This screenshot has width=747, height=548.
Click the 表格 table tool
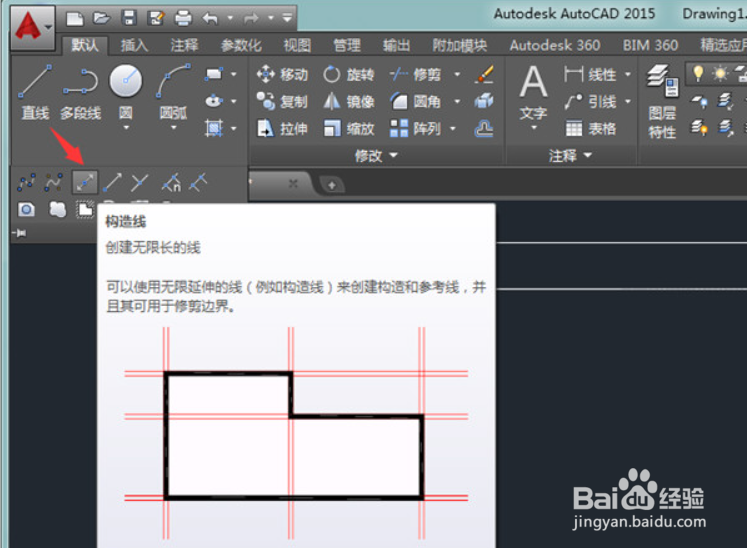click(x=590, y=129)
